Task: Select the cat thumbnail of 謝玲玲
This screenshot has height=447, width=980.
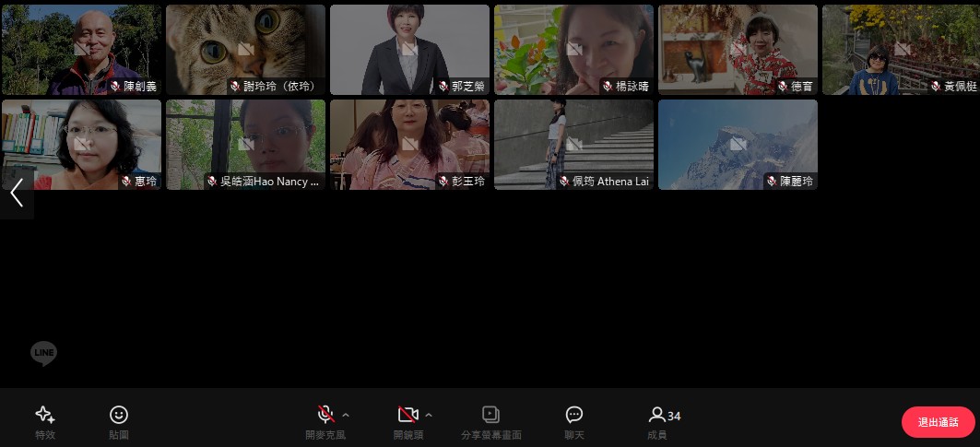Action: click(x=245, y=50)
